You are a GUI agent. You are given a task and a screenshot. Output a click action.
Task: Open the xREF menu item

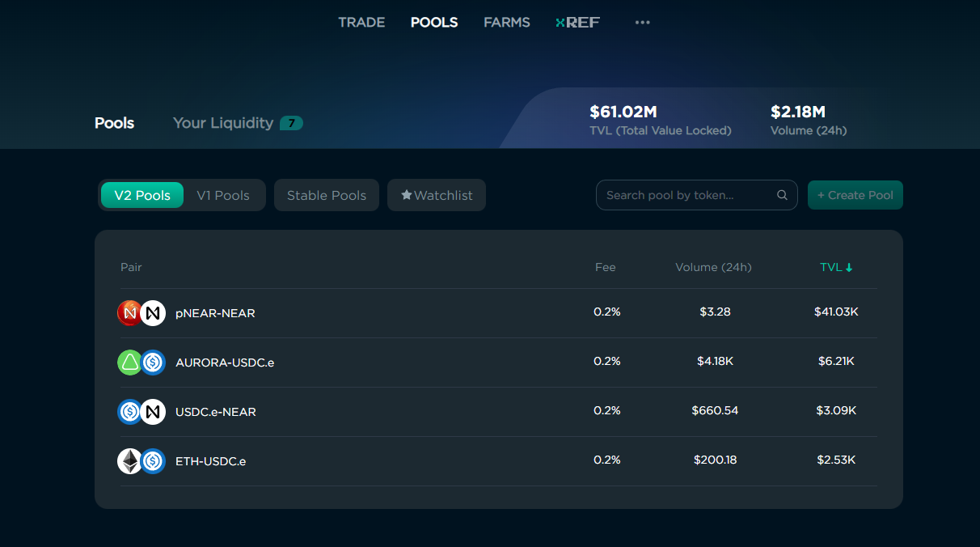[x=577, y=23]
